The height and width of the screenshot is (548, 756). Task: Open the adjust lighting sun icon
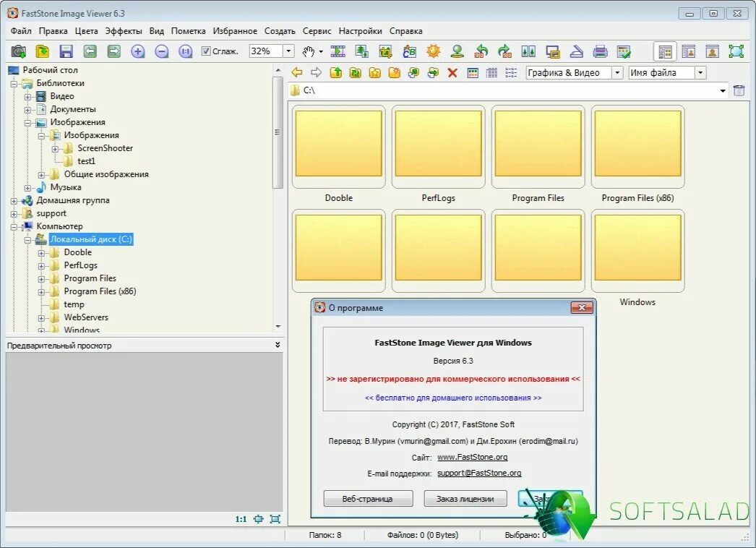click(434, 51)
